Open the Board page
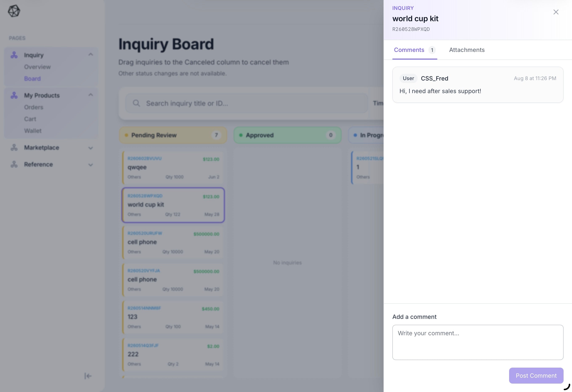 click(32, 79)
